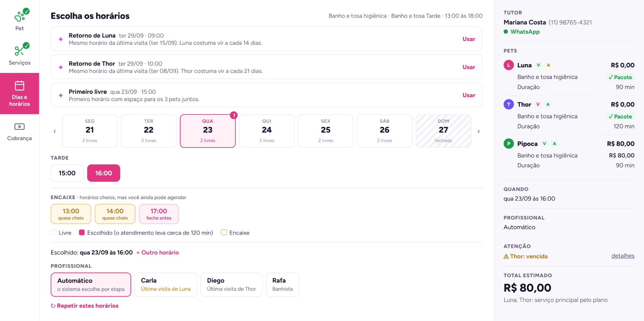Click Pipoca's A badge
The width and height of the screenshot is (644, 321).
click(554, 144)
